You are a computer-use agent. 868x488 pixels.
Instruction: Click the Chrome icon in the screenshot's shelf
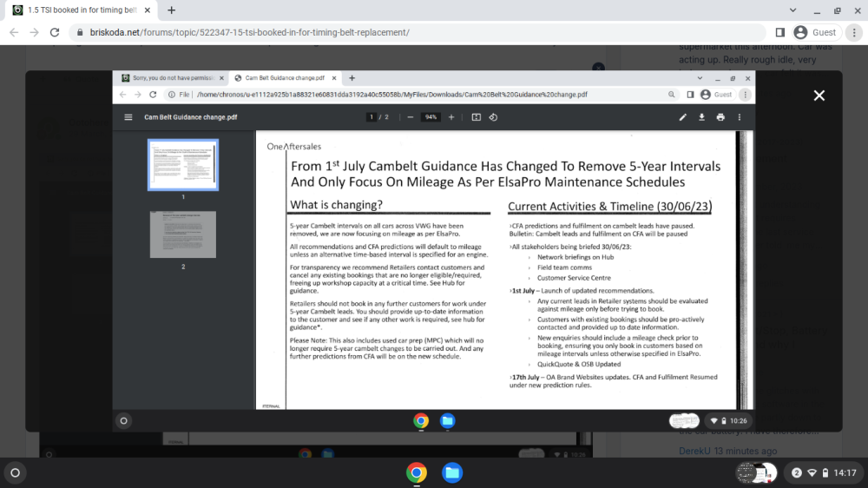coord(421,421)
